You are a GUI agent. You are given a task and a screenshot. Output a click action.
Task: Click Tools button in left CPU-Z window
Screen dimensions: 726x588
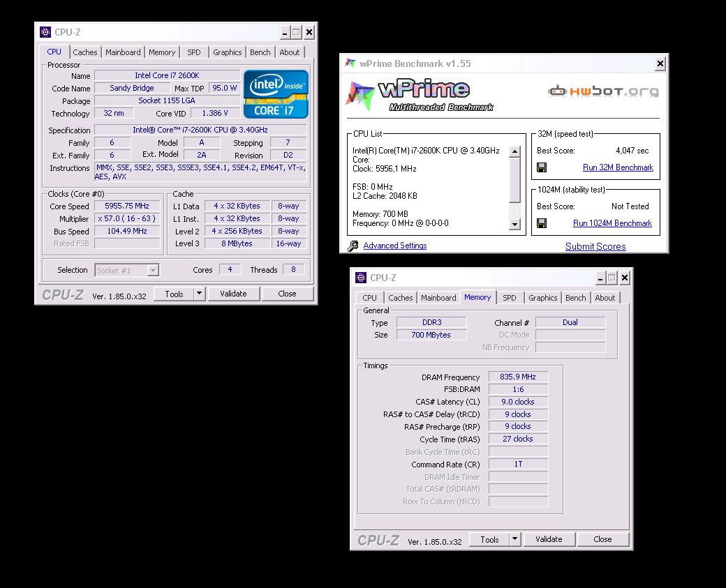(174, 294)
